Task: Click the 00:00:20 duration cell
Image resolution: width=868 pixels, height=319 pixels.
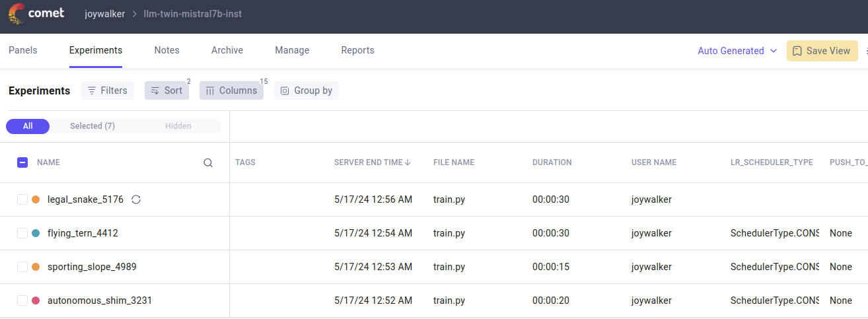Action: (x=551, y=301)
